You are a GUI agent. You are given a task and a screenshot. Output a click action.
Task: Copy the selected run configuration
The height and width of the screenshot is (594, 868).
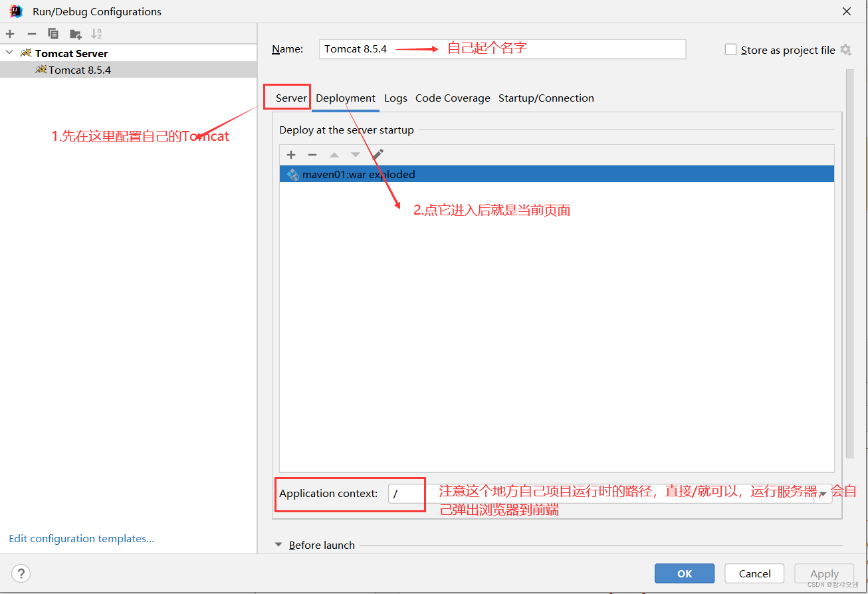[53, 34]
